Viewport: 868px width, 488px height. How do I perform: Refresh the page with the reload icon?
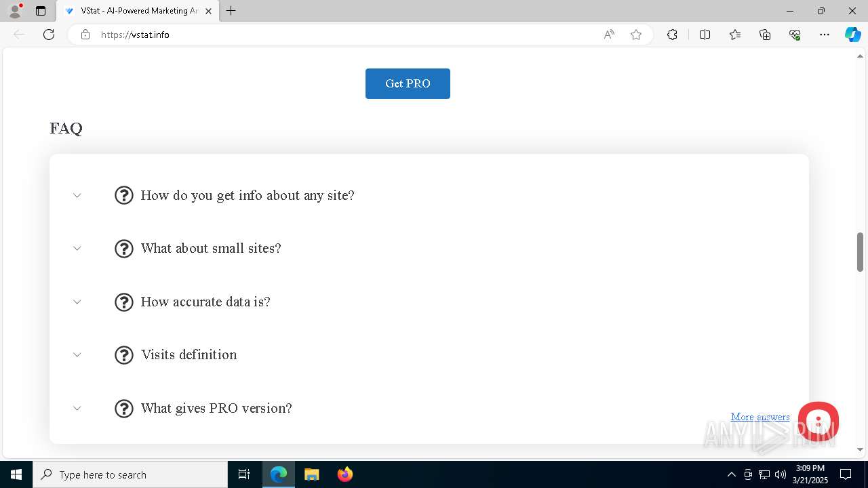49,35
